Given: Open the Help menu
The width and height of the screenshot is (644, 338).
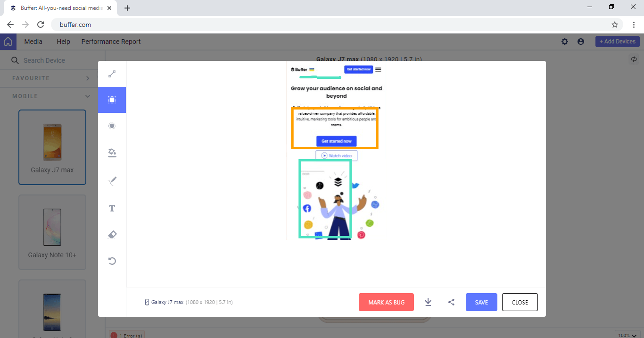Looking at the screenshot, I should tap(63, 42).
